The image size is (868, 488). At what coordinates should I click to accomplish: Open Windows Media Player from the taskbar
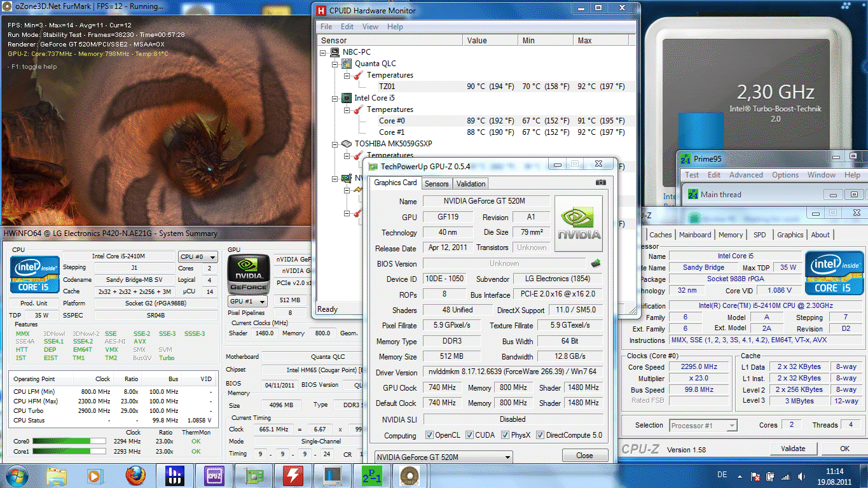click(95, 475)
